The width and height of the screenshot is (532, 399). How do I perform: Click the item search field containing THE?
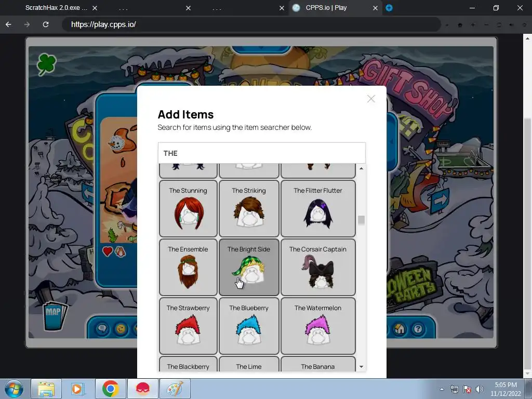pyautogui.click(x=262, y=153)
